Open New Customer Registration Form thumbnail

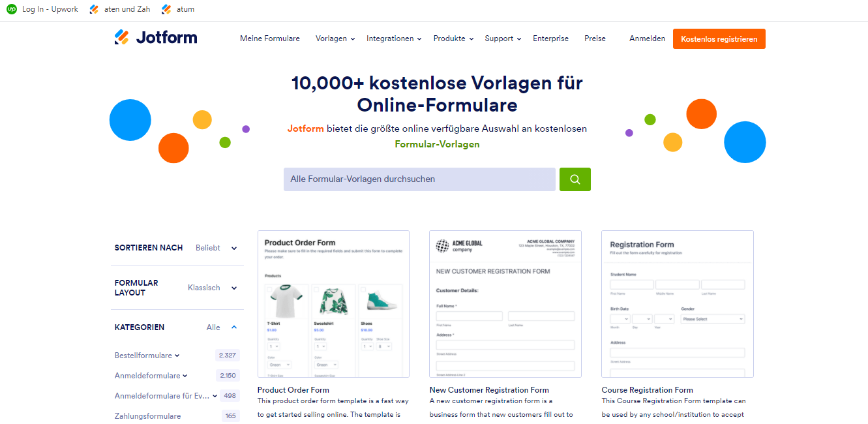coord(505,303)
